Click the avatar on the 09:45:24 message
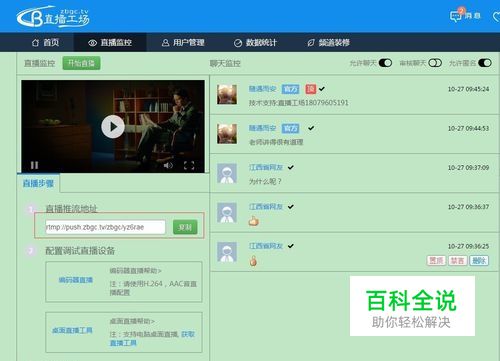Viewport: 500px width, 361px height. (x=227, y=94)
